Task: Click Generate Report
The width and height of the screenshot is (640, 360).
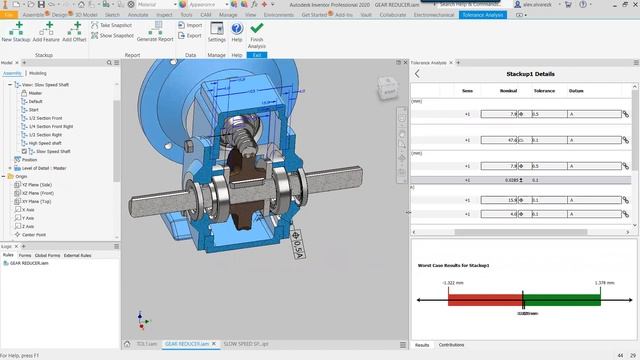Action: coord(155,32)
